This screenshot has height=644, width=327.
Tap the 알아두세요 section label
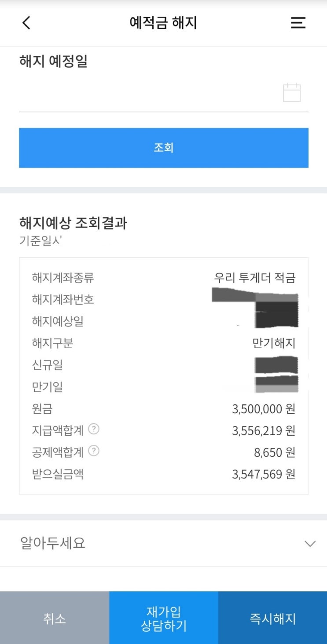[53, 543]
